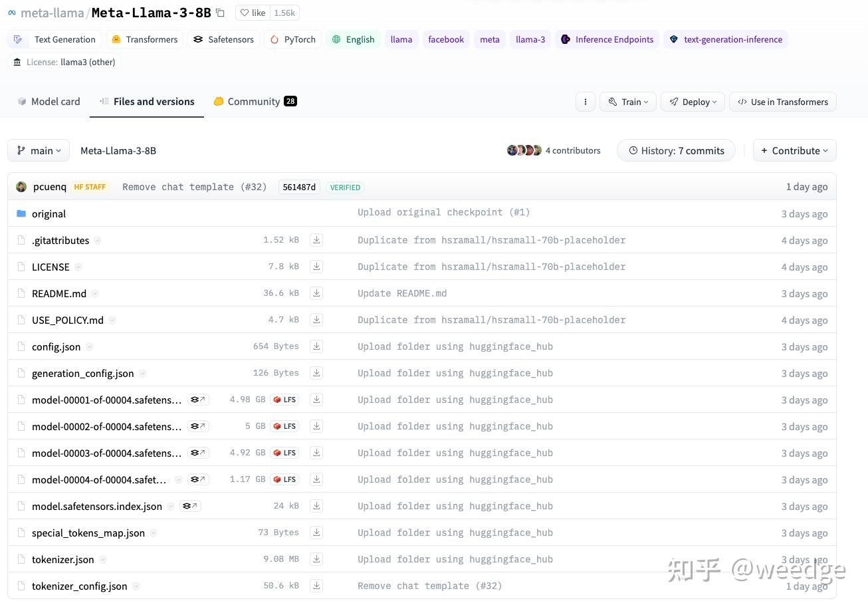Download the README.md file
This screenshot has height=609, width=868.
[x=316, y=293]
